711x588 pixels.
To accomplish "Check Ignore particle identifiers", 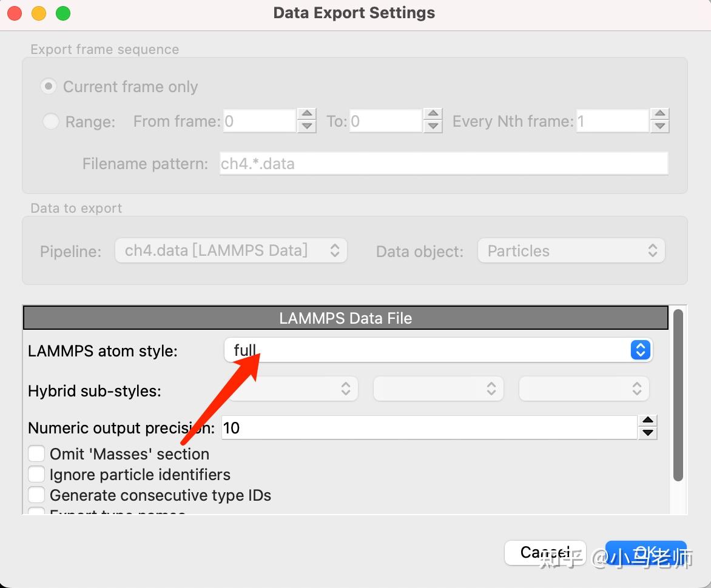I will pyautogui.click(x=37, y=474).
